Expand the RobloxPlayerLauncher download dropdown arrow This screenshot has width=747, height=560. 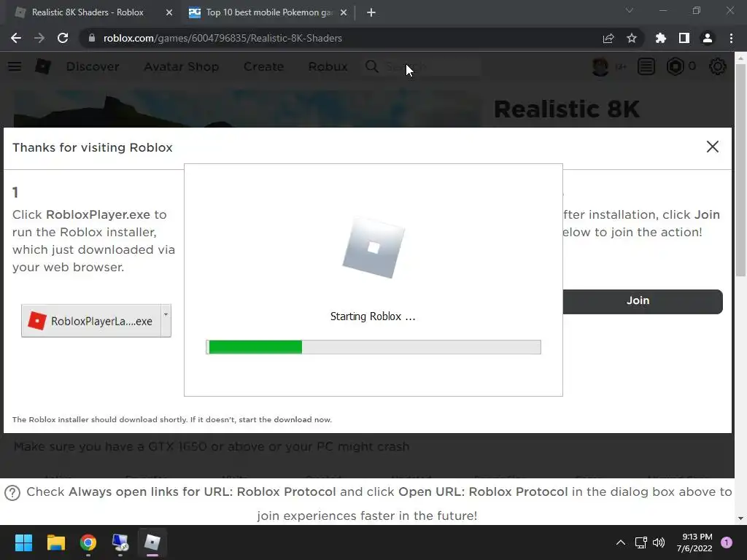[166, 321]
